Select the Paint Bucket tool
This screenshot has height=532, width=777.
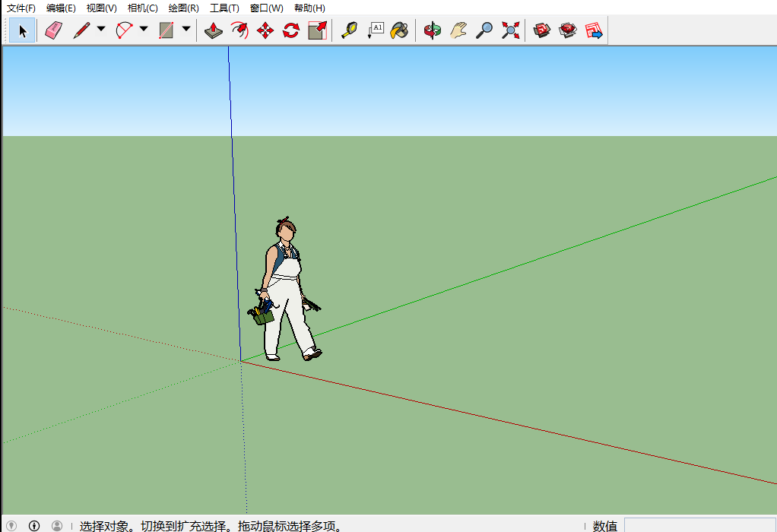coord(400,31)
